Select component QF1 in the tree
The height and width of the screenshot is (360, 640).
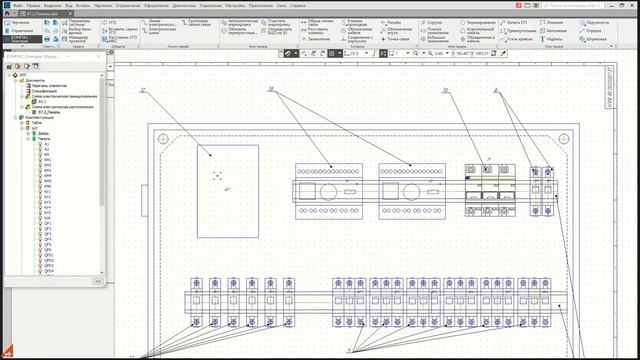click(x=48, y=223)
